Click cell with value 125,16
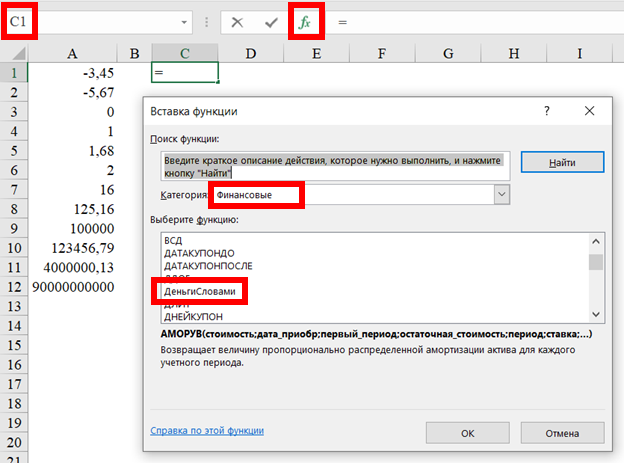The image size is (624, 463). click(x=72, y=209)
